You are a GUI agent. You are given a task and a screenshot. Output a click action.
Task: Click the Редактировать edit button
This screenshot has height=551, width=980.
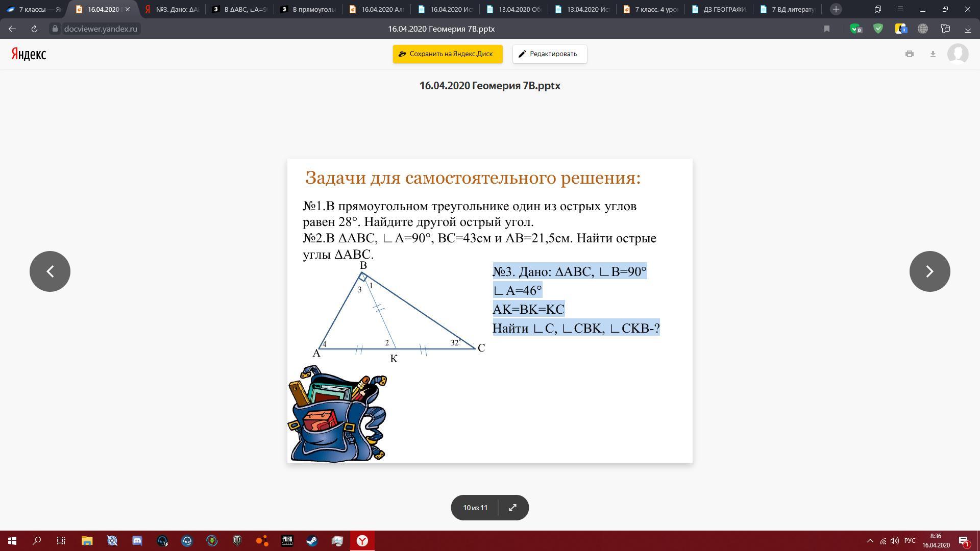[549, 54]
